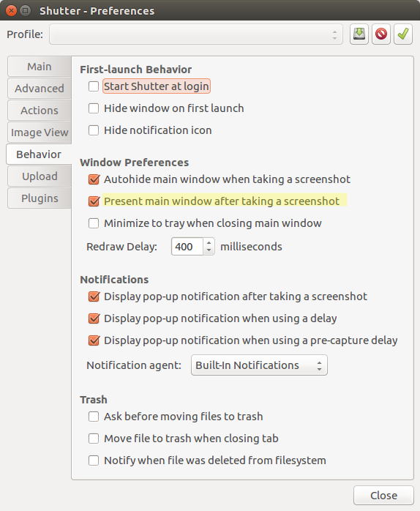
Task: Enable Notify when file was deleted from filesystem
Action: [x=94, y=460]
